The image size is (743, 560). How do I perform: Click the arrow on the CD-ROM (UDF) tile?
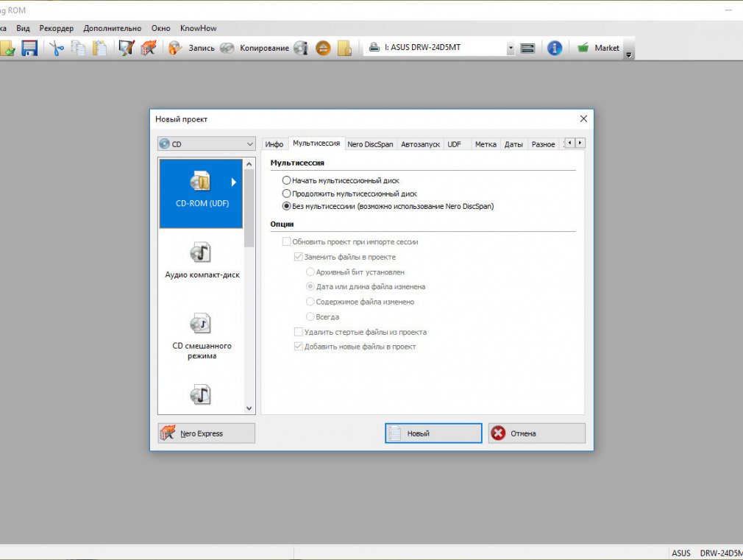point(234,182)
